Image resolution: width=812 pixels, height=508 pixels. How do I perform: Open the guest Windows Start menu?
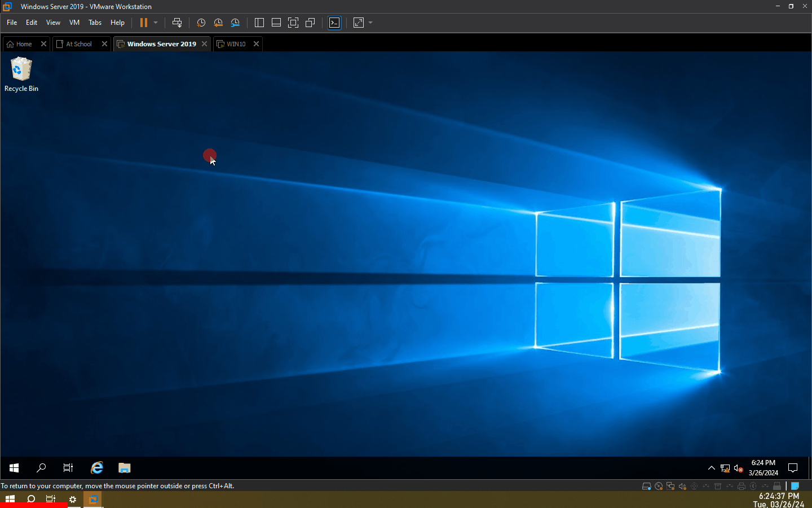tap(14, 468)
